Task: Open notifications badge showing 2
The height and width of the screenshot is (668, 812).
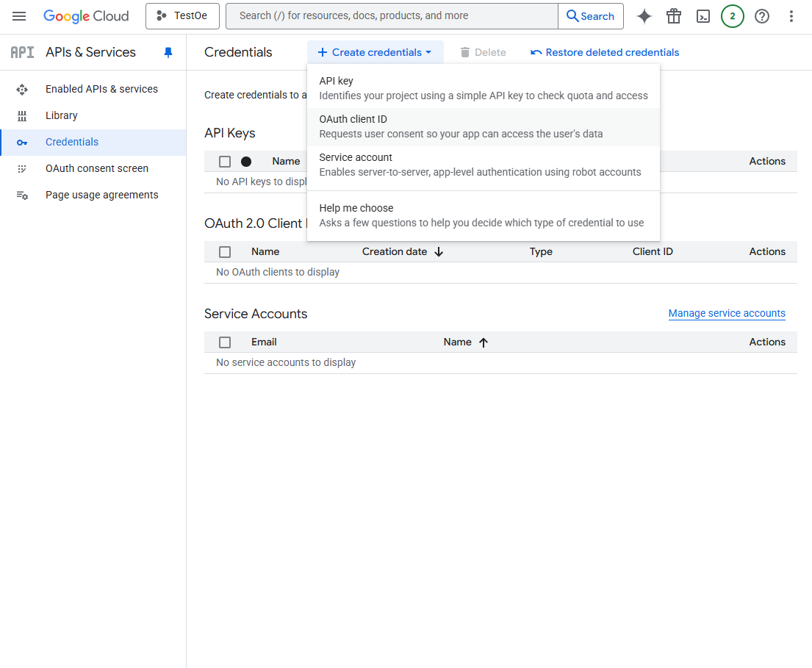Action: point(732,16)
